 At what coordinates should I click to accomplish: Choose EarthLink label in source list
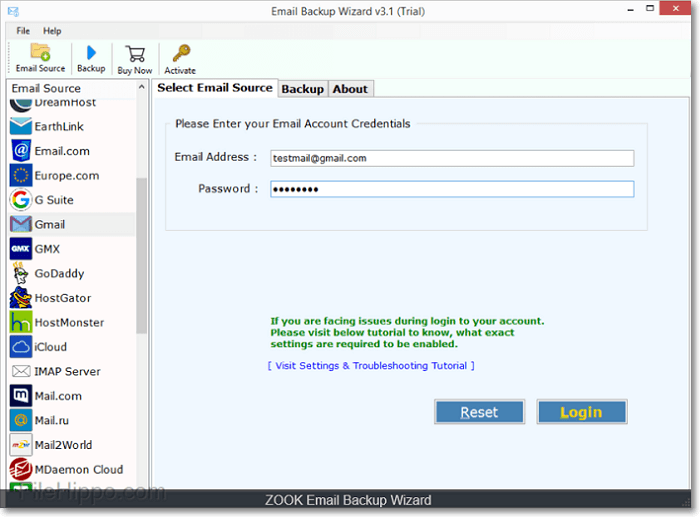(x=59, y=126)
